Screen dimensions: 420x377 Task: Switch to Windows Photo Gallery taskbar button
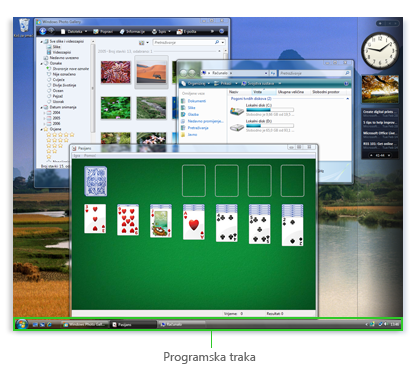coord(85,324)
